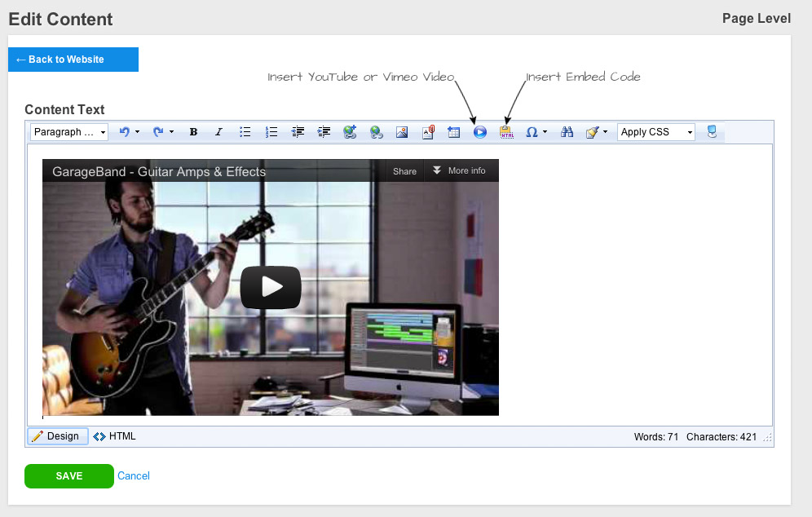
Task: Click the Characters: 421 counter
Action: coord(722,437)
